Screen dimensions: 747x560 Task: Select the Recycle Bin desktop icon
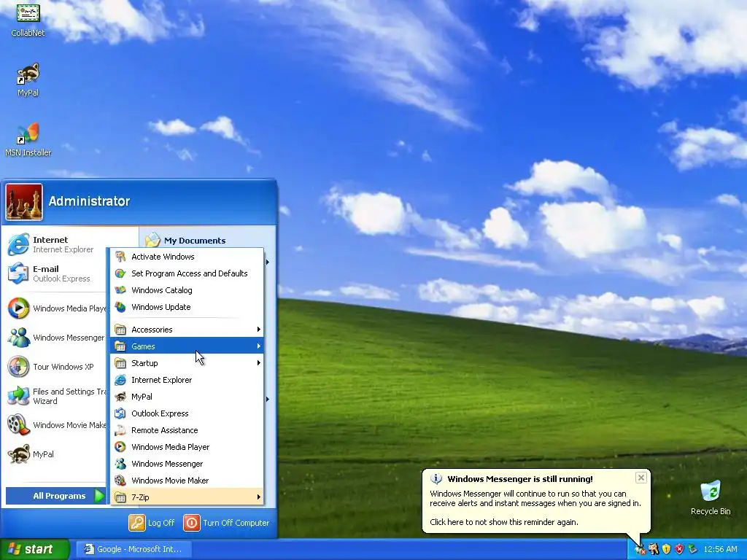coord(711,498)
